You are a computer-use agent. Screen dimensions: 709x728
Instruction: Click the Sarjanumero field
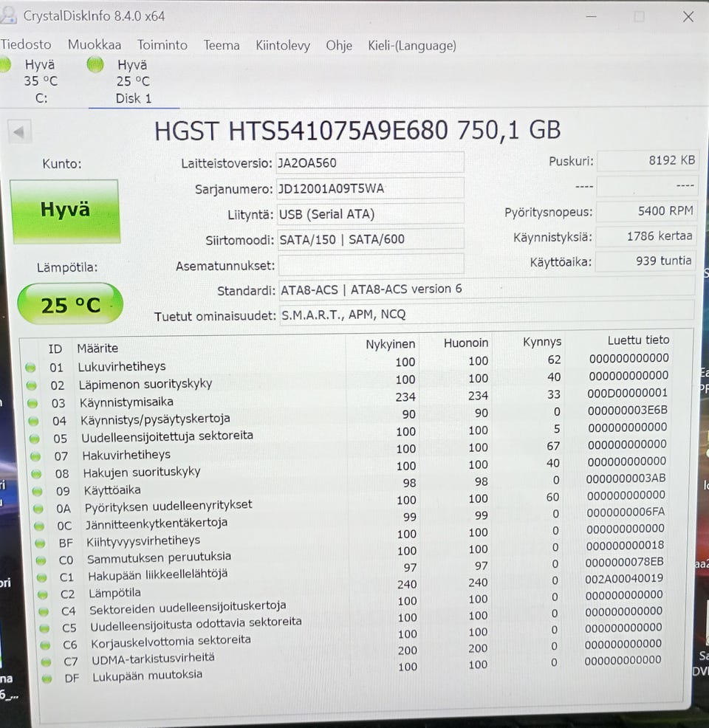pos(370,188)
